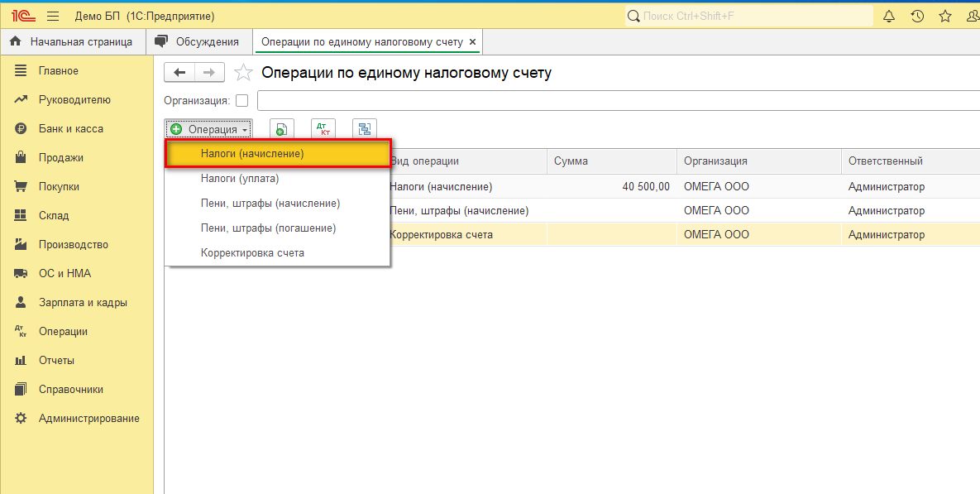Switch to Начальная страница tab
Viewport: 980px width, 494px height.
coord(73,42)
